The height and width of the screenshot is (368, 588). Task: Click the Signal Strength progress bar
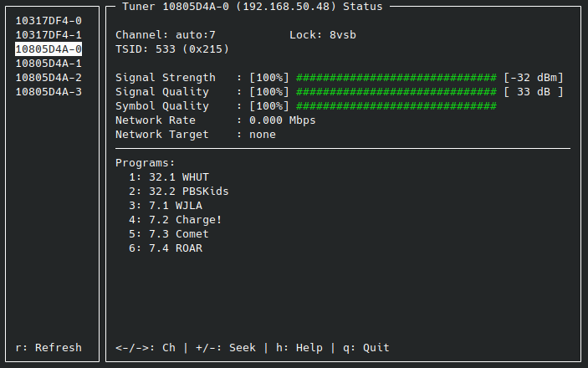coord(396,77)
